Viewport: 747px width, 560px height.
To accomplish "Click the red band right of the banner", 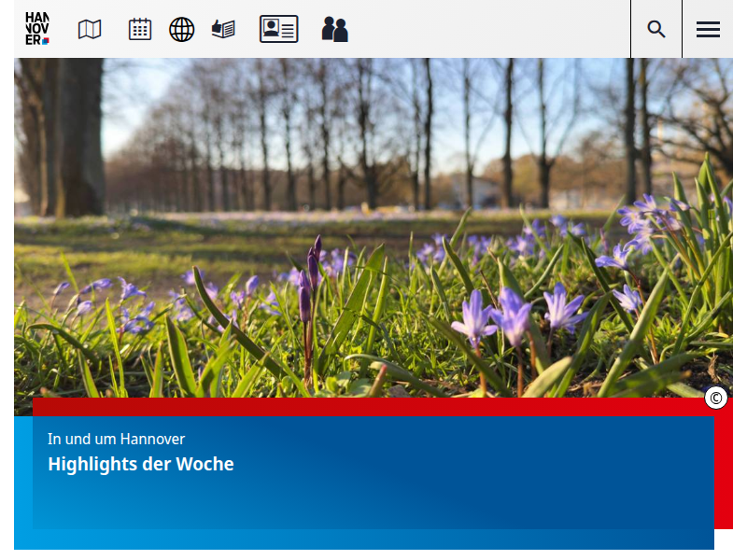I will tap(724, 467).
